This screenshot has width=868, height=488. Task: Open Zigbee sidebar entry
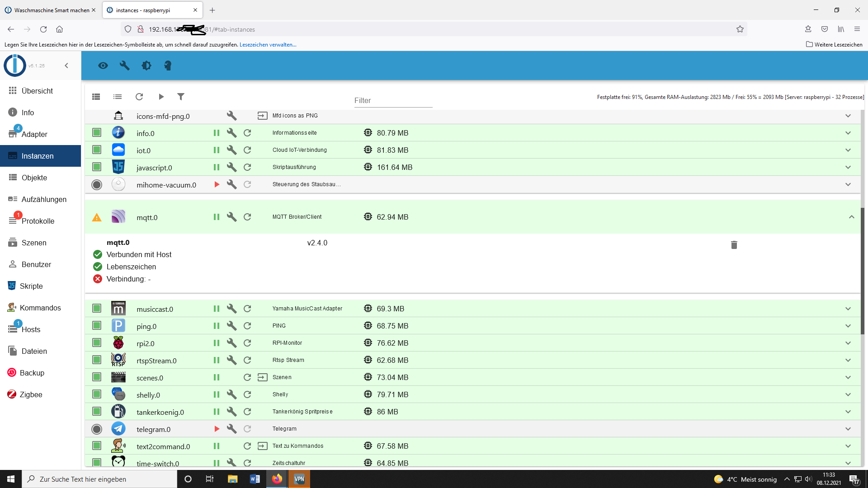click(41, 394)
